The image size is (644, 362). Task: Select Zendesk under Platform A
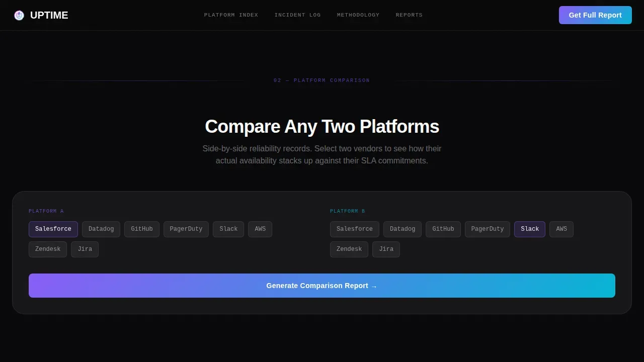pos(48,249)
